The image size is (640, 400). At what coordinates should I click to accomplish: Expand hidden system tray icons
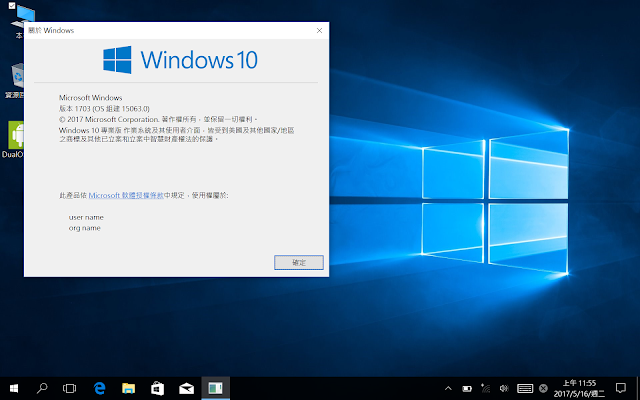pos(448,388)
